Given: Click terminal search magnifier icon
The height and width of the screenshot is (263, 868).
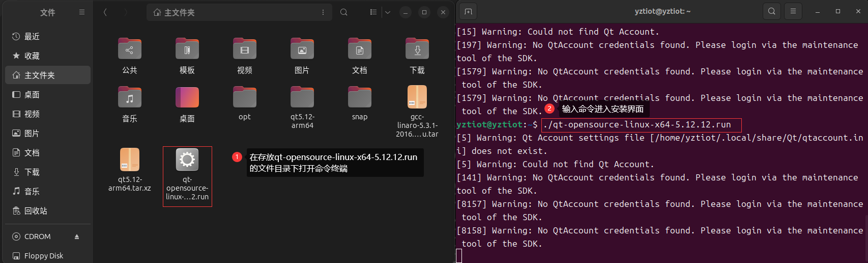Looking at the screenshot, I should 771,11.
